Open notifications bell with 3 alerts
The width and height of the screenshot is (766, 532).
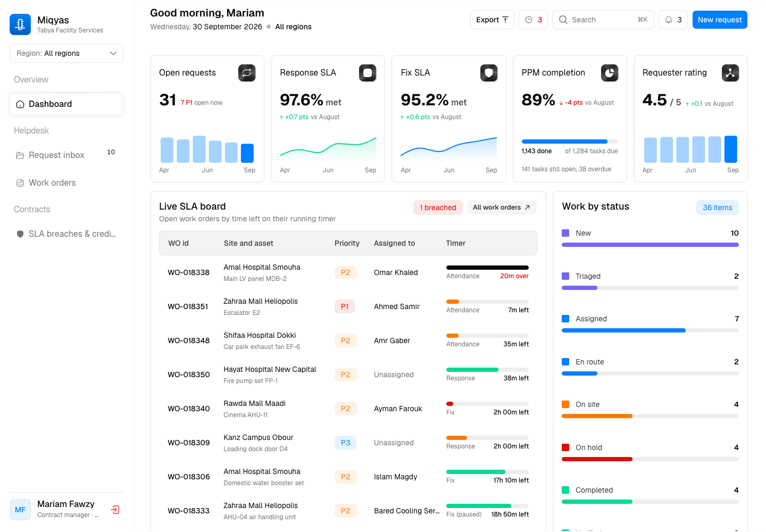pos(673,20)
